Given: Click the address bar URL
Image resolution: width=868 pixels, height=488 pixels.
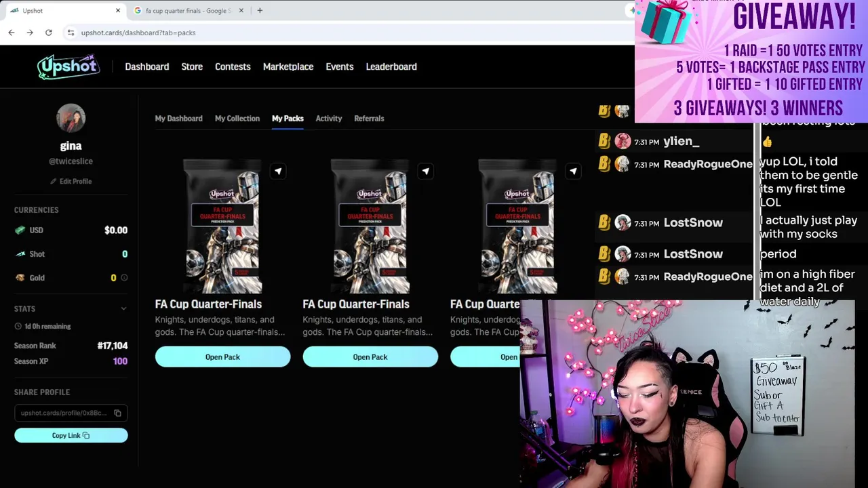Looking at the screenshot, I should click(x=138, y=33).
